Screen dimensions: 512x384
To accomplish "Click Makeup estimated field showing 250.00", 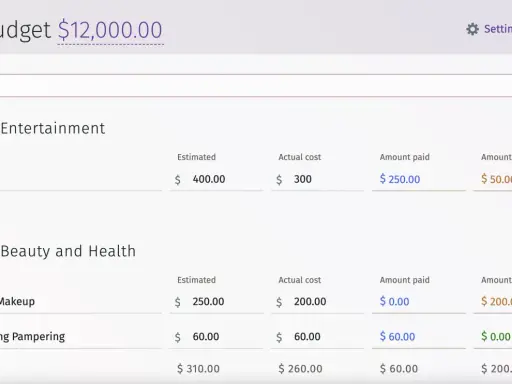I will click(x=216, y=302).
